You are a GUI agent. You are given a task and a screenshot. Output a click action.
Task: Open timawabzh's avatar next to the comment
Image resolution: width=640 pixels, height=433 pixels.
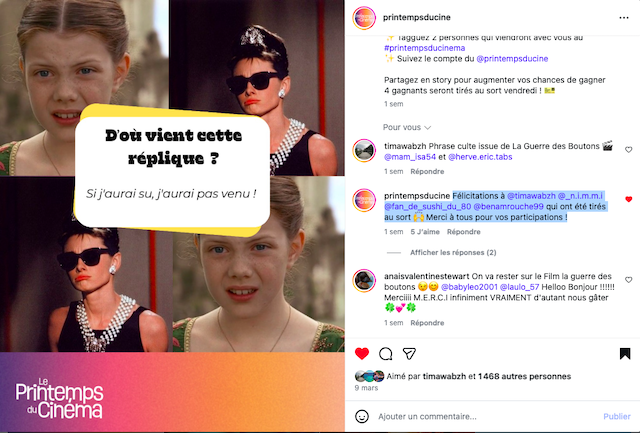[364, 151]
